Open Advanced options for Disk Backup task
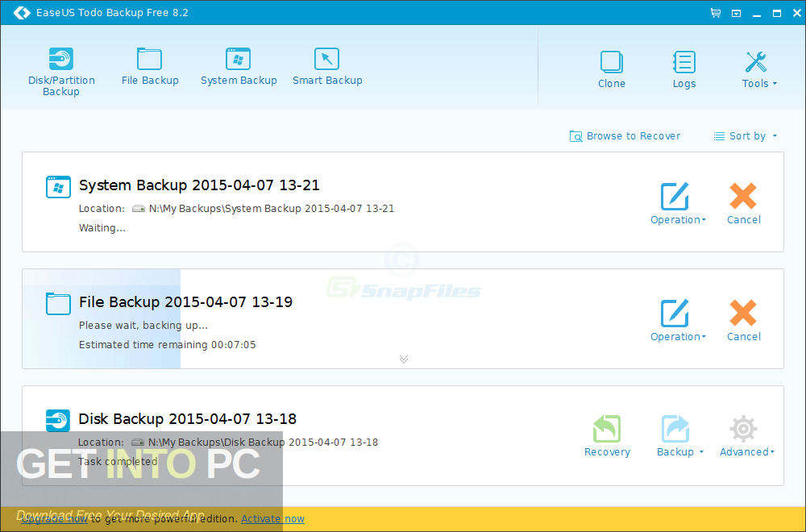 tap(746, 436)
